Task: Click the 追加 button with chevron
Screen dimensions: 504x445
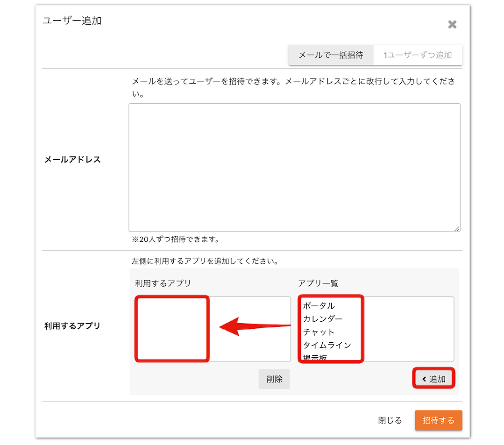Action: 433,379
